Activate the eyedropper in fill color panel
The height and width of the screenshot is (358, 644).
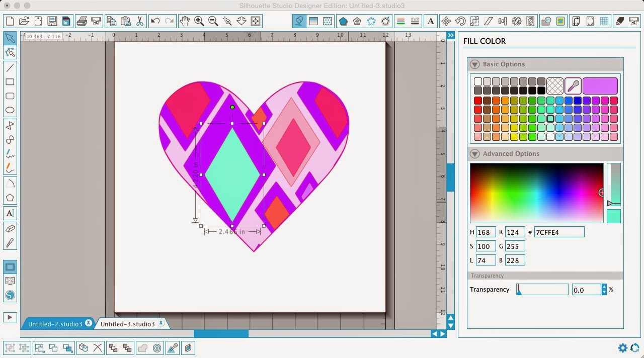coord(574,85)
